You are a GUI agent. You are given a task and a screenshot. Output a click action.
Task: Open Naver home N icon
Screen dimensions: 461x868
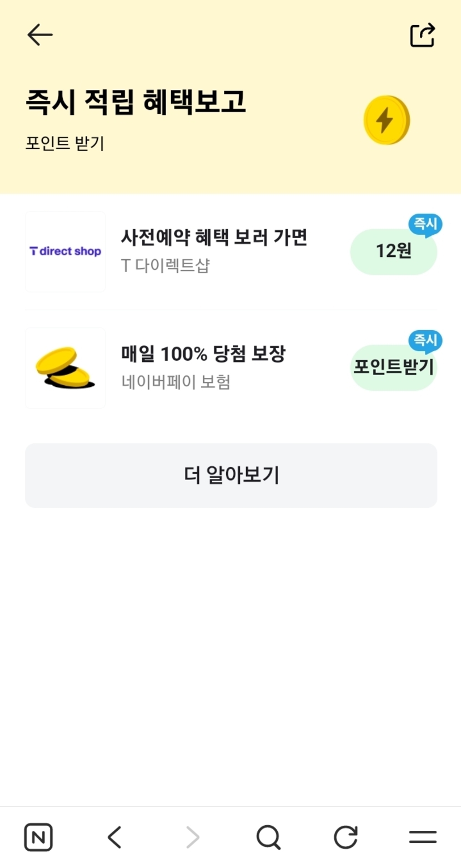[38, 837]
